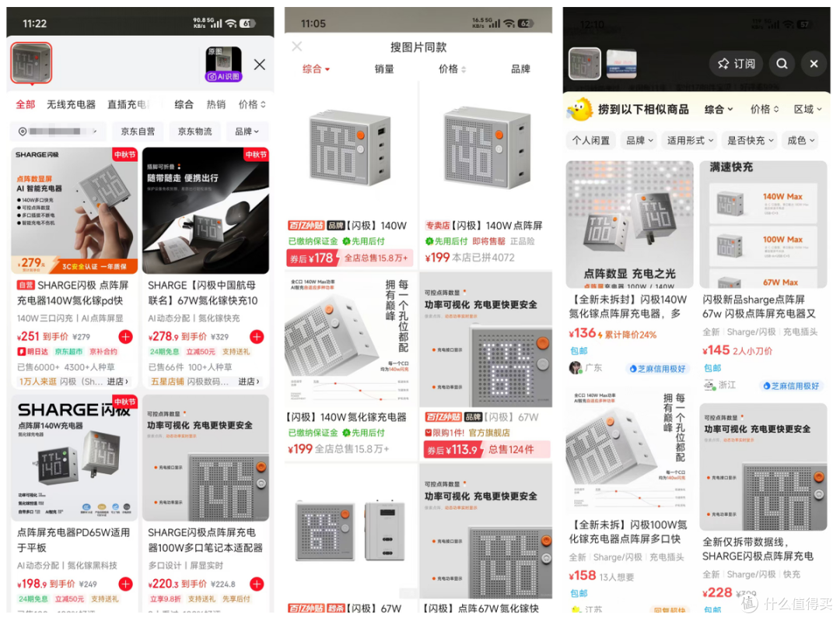Select the first TTL 140 thumbnail in Xianyu

click(x=584, y=64)
